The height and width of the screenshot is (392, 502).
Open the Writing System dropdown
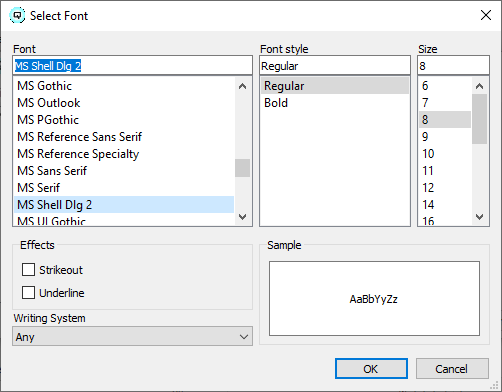(132, 336)
